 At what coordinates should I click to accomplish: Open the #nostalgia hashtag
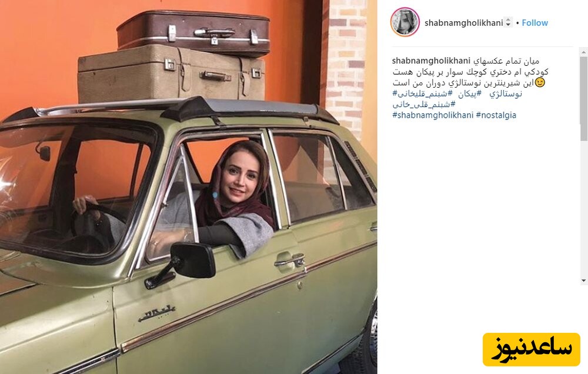point(496,115)
